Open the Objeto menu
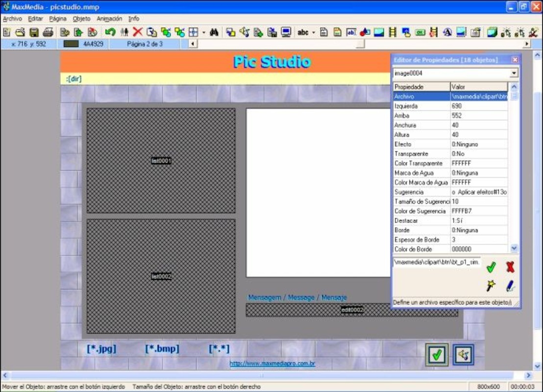 (x=81, y=19)
